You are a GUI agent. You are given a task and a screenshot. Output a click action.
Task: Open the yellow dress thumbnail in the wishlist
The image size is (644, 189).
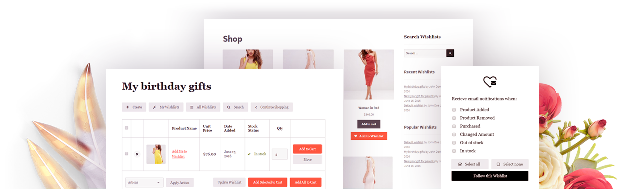tap(156, 154)
